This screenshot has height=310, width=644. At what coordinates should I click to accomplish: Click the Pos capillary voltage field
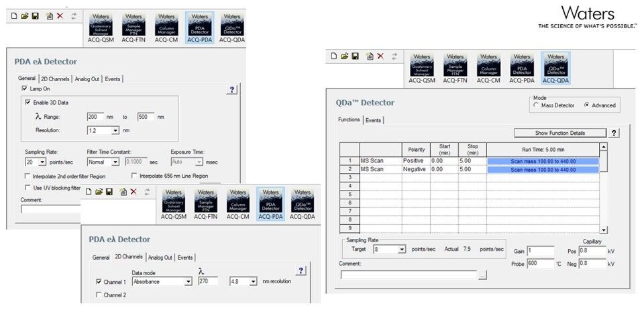pos(592,251)
